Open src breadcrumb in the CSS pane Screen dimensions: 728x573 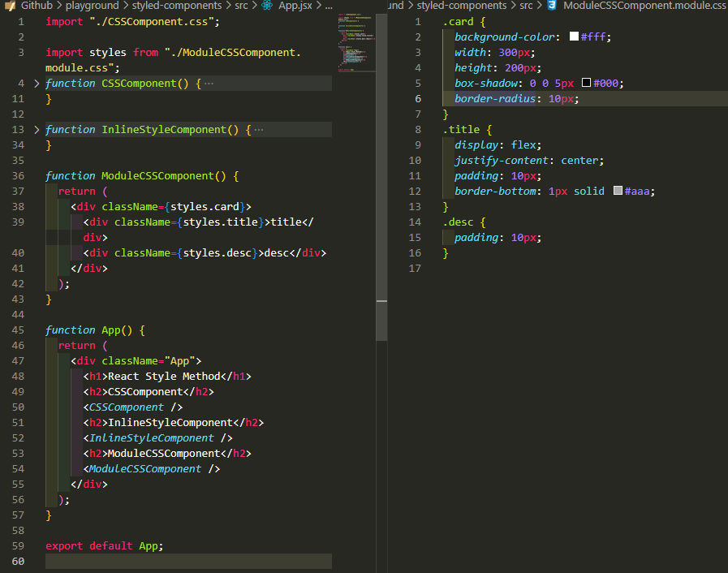click(526, 5)
